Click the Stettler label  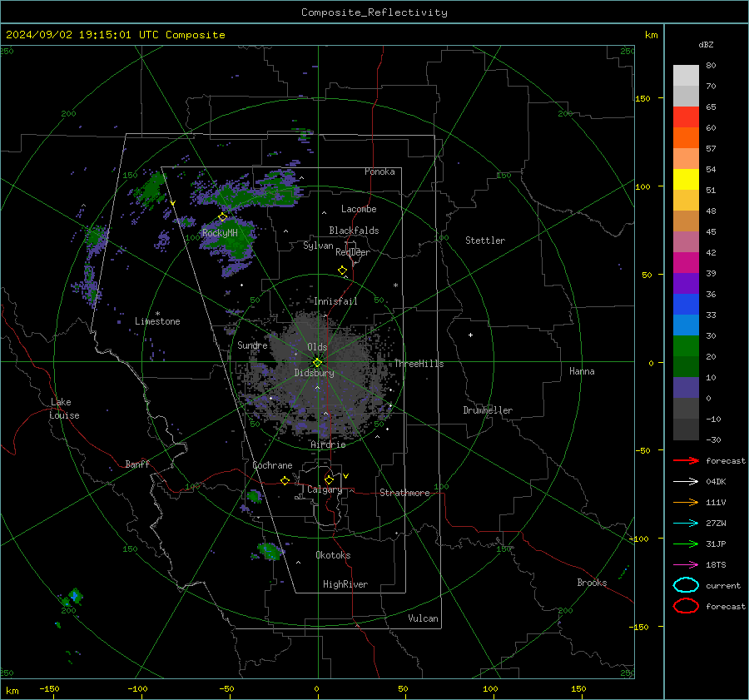485,241
